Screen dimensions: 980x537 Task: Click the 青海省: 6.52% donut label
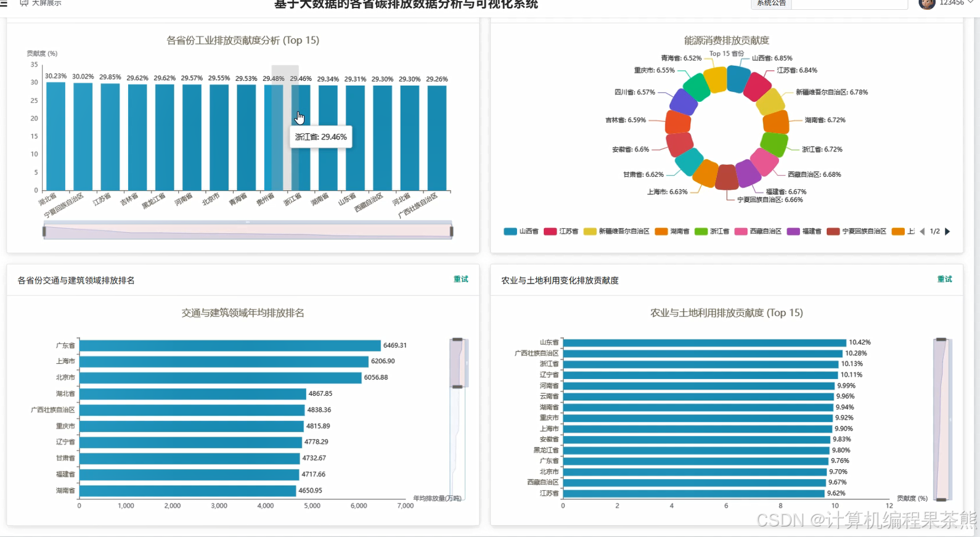pyautogui.click(x=681, y=58)
